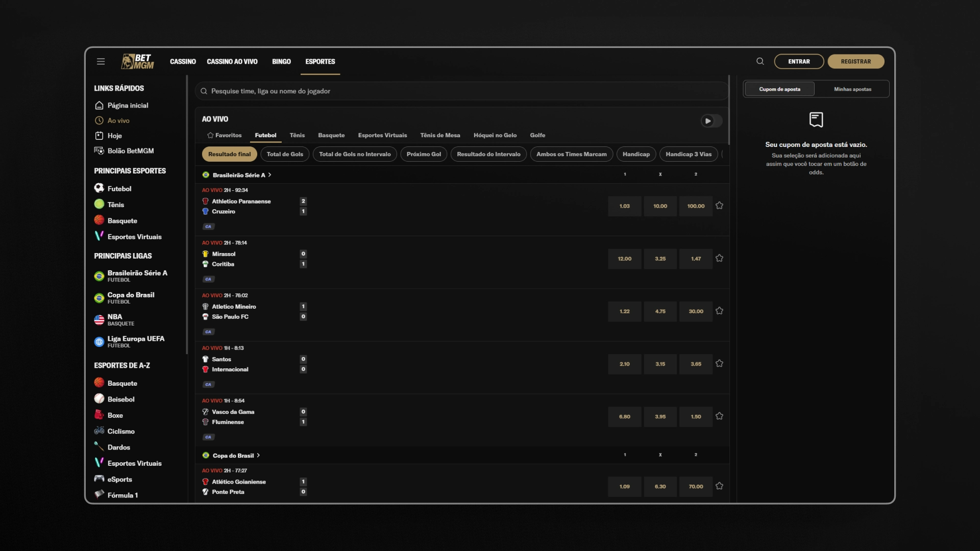980x551 pixels.
Task: Click the search magnifier icon in header
Action: point(760,61)
